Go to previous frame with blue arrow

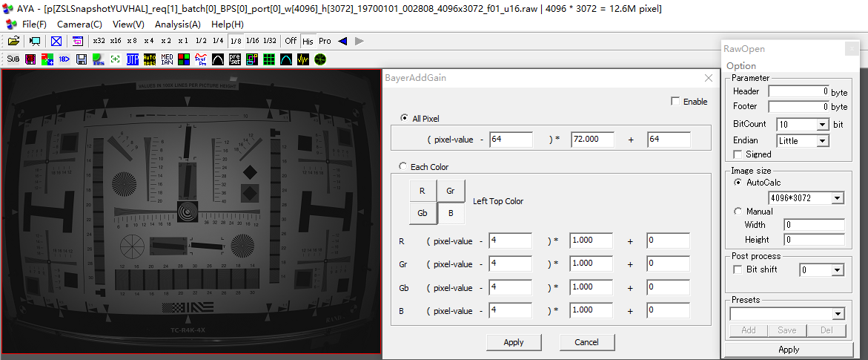[x=342, y=41]
